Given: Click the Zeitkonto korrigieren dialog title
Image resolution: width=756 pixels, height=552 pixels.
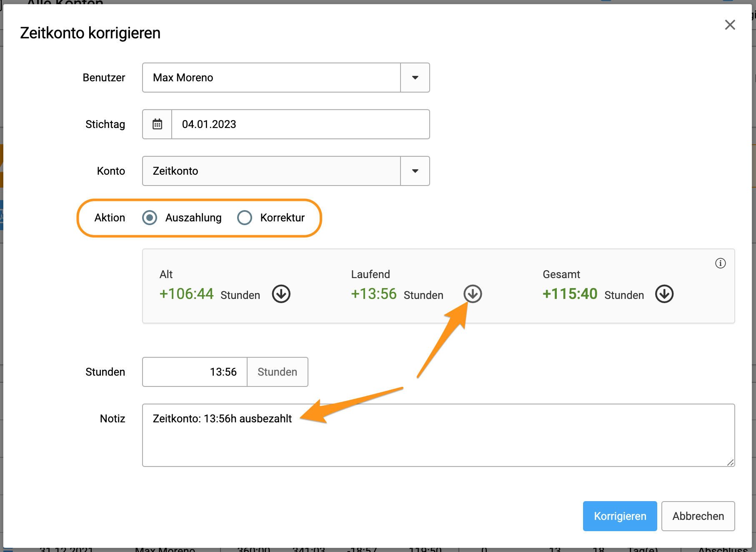Looking at the screenshot, I should click(90, 33).
